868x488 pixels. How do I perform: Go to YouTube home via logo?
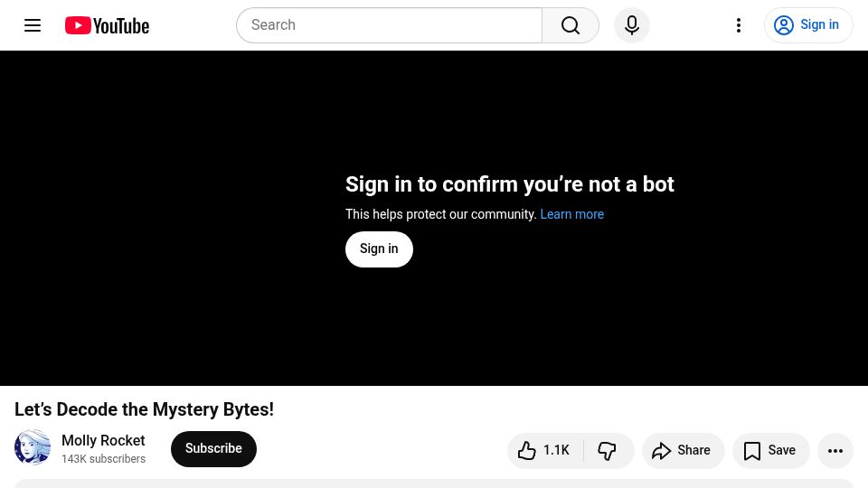point(107,25)
